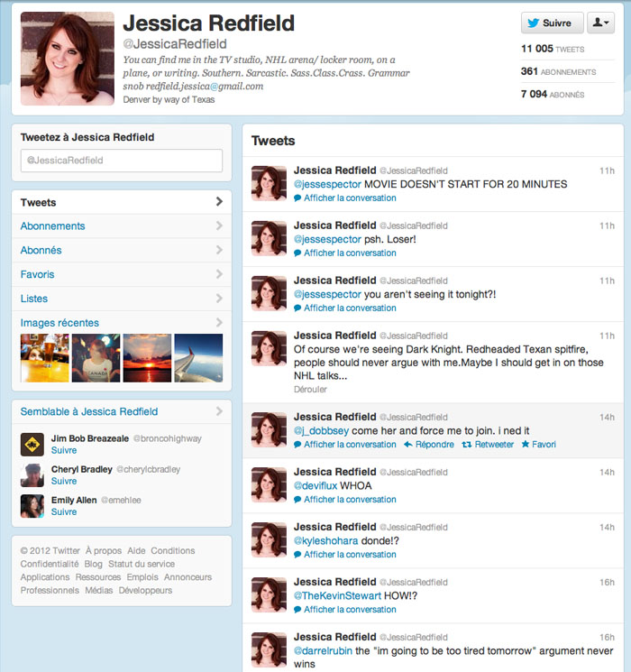The width and height of the screenshot is (631, 672).
Task: Open the Aide footer link
Action: point(136,551)
